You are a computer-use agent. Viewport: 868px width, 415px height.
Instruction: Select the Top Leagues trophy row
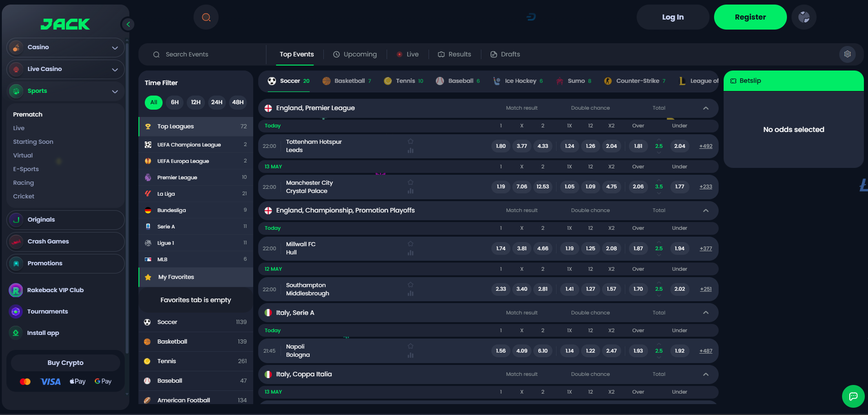tap(196, 127)
